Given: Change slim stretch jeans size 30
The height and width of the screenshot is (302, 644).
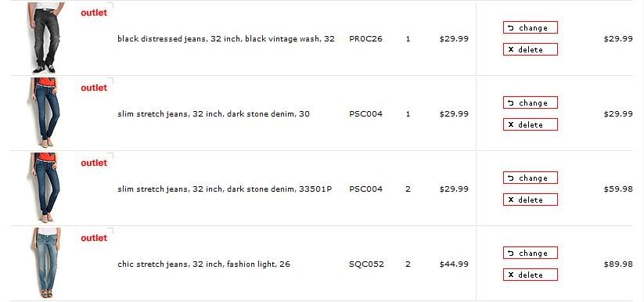Looking at the screenshot, I should pos(531,102).
